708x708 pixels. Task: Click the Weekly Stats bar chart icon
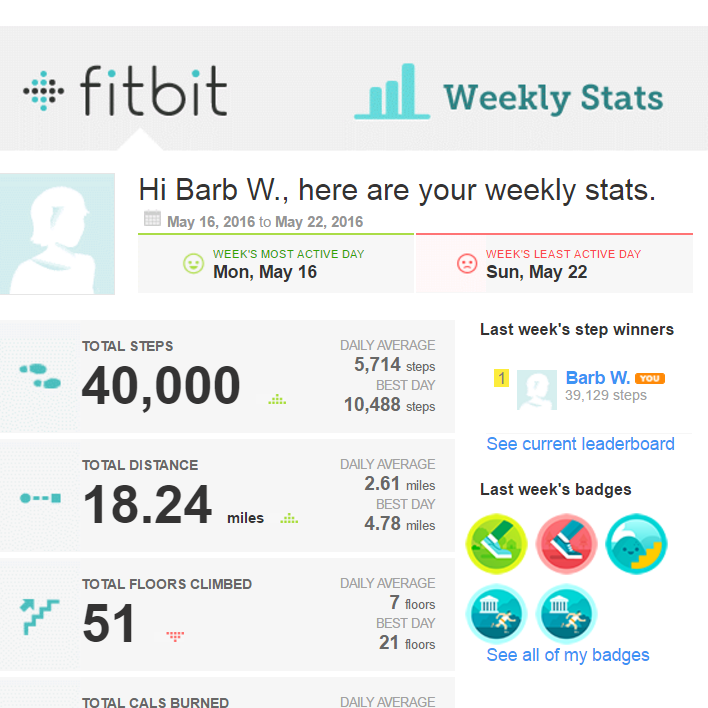tap(392, 92)
